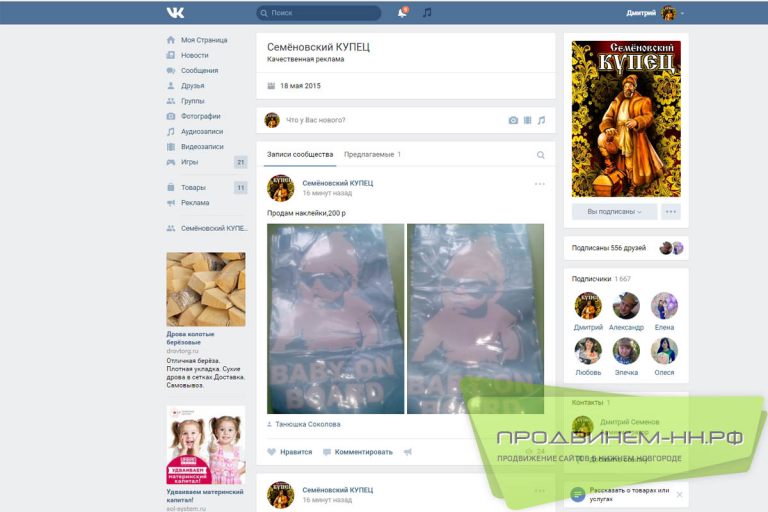The width and height of the screenshot is (768, 512).
Task: Open Товары in the left menu
Action: (x=193, y=187)
